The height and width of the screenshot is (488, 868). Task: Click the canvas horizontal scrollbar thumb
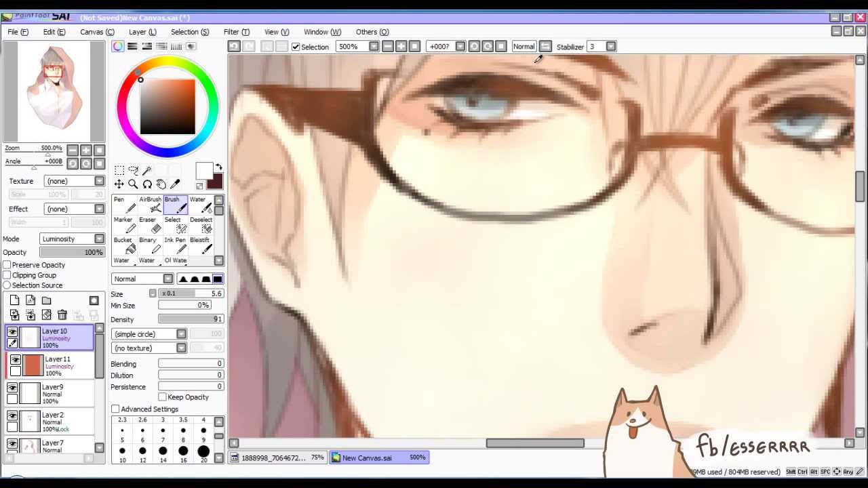click(x=535, y=443)
